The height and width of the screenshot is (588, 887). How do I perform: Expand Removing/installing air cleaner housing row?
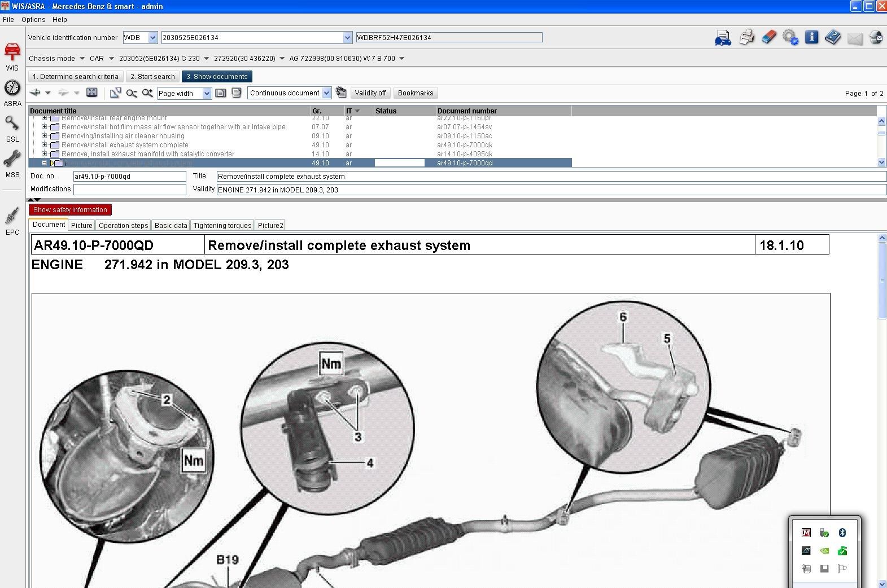(45, 136)
